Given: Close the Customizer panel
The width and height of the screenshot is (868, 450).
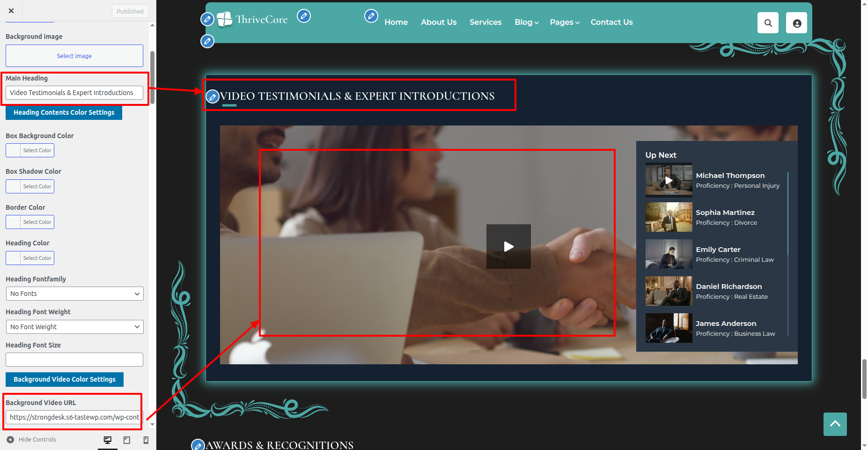Looking at the screenshot, I should 11,11.
